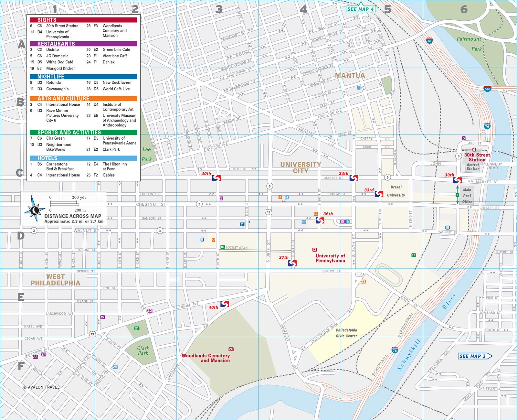This screenshot has height=420, width=517.
Task: Click the SPORTS AND ACTIVITIES legend header
Action: [83, 133]
